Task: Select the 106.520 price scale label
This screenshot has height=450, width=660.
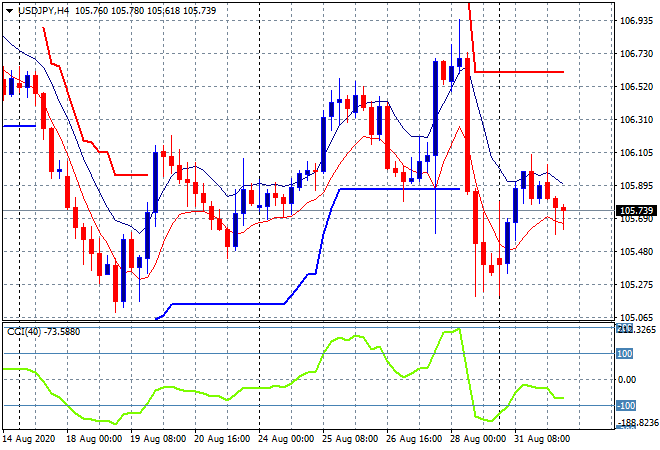Action: [636, 87]
